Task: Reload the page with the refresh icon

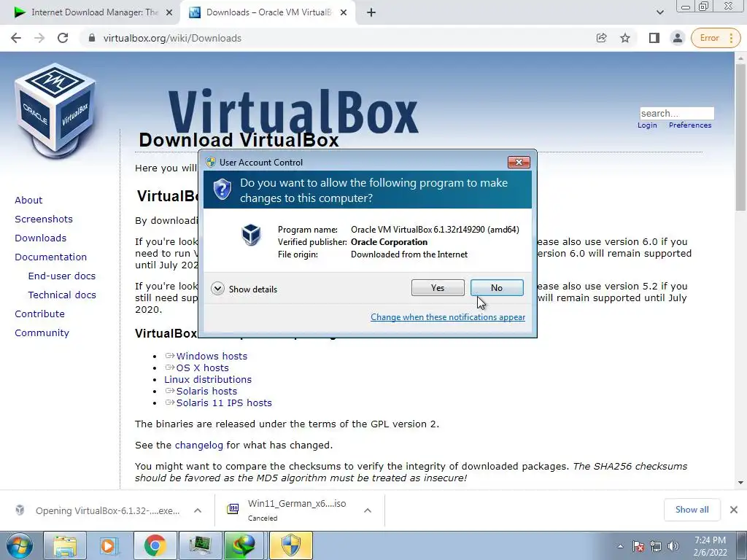Action: point(63,38)
